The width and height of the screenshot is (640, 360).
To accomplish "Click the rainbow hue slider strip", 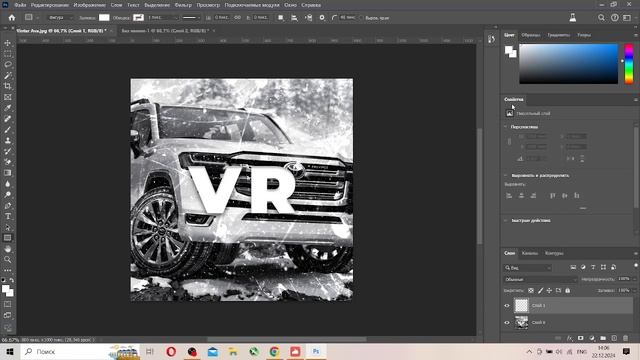I will 629,64.
